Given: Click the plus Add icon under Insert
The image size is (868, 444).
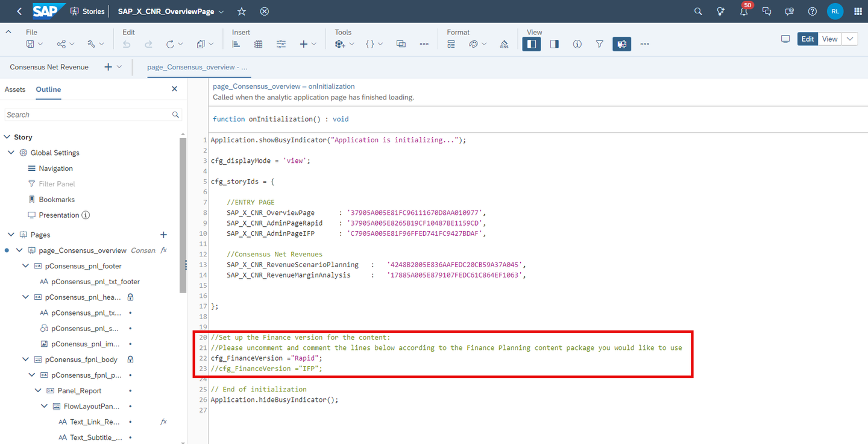Looking at the screenshot, I should (x=304, y=44).
